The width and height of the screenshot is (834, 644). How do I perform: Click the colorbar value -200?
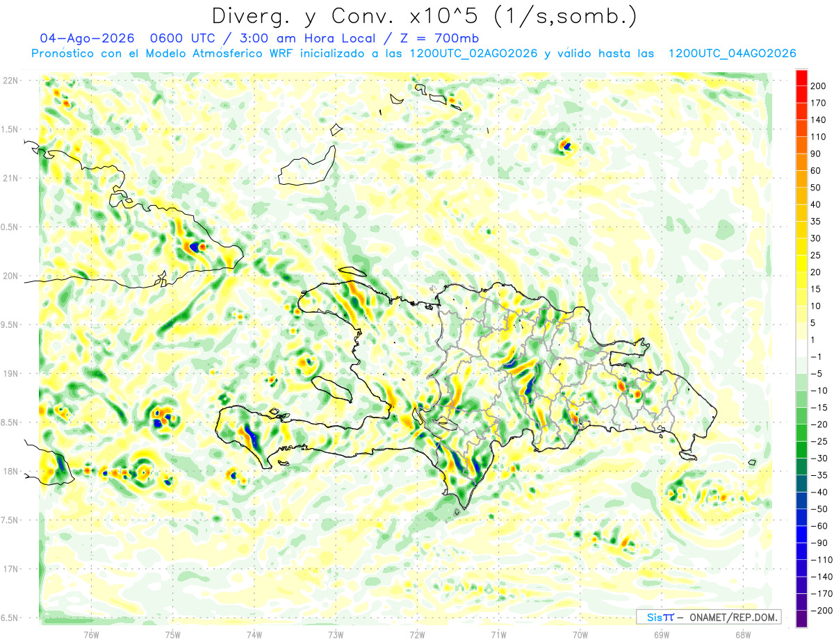pos(821,610)
